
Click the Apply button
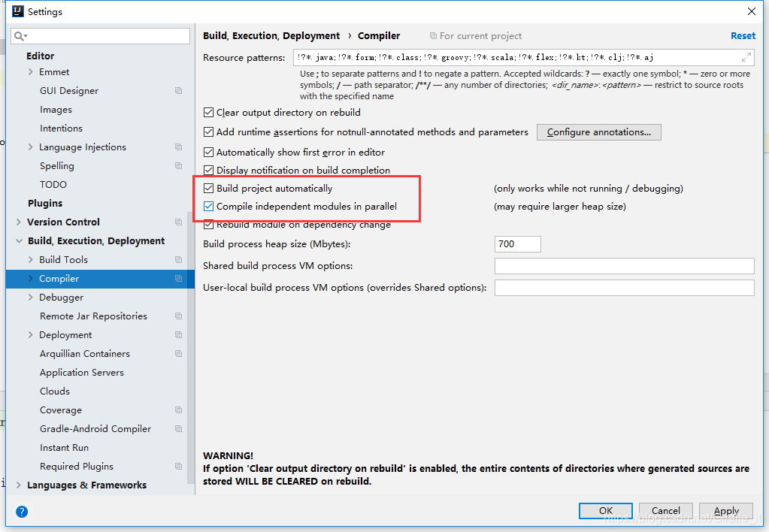(x=726, y=510)
